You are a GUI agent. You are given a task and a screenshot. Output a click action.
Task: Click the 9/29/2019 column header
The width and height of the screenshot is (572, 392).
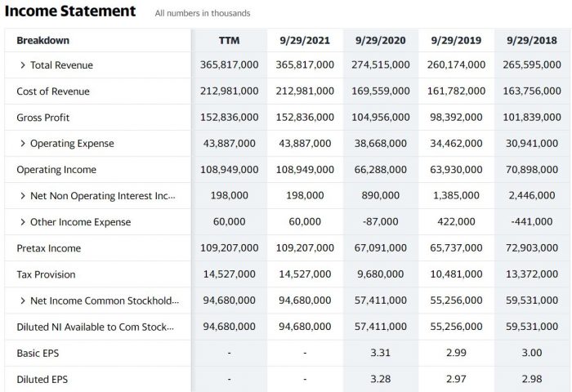tap(455, 40)
